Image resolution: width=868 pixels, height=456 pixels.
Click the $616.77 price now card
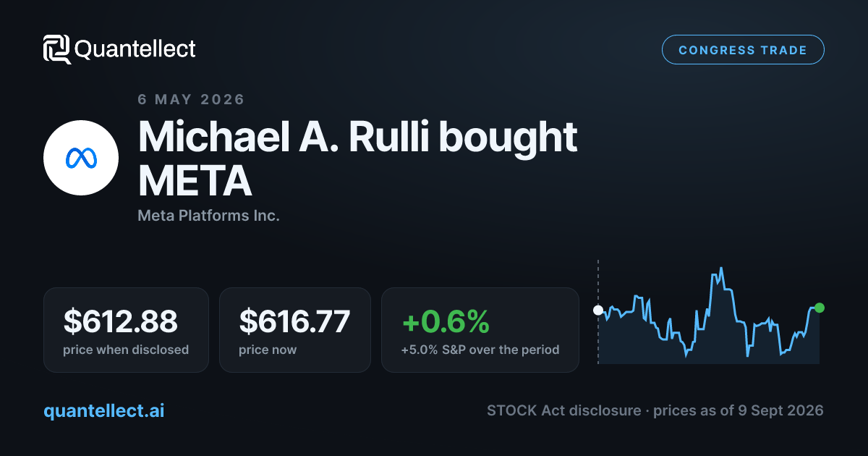295,330
